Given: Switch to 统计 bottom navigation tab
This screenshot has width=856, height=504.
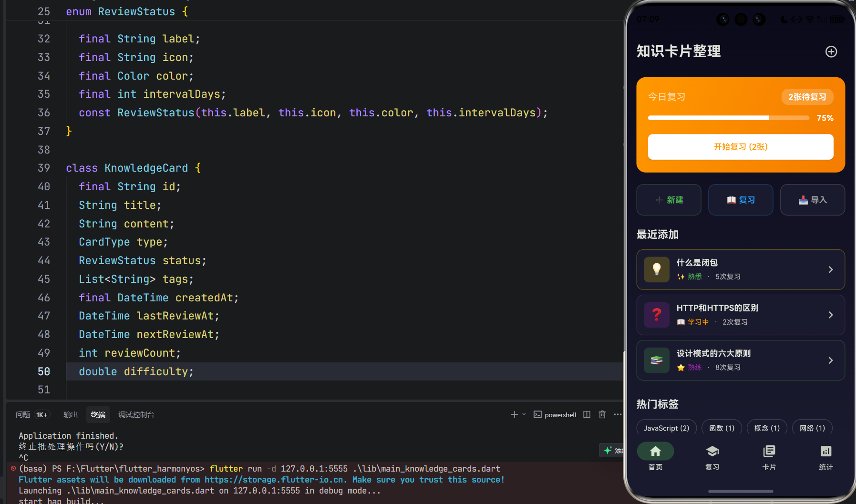Looking at the screenshot, I should (x=825, y=457).
